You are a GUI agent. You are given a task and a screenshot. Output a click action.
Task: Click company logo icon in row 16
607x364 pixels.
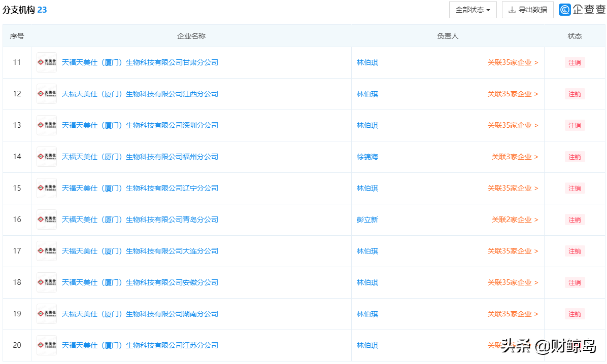(x=47, y=220)
